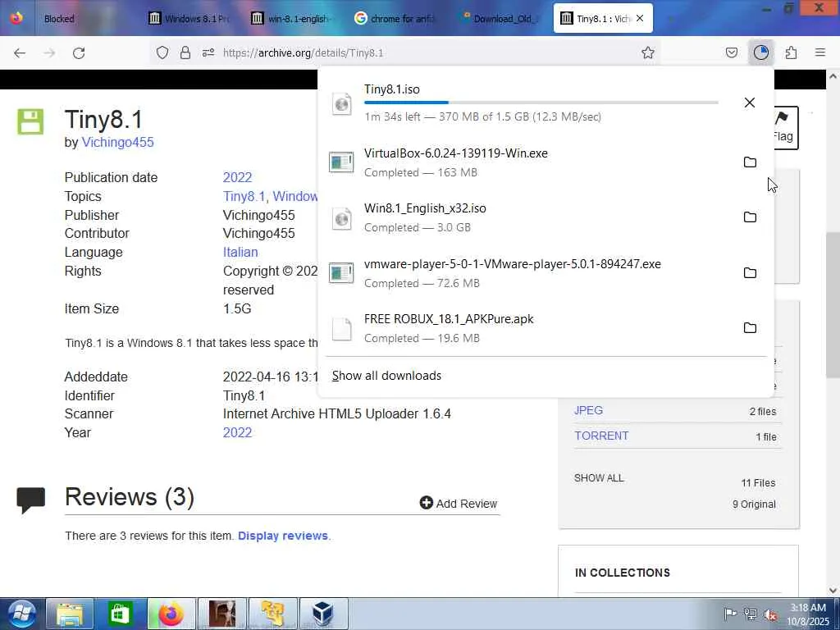The height and width of the screenshot is (630, 840).
Task: Click the Tiny8.1.iso file icon
Action: tap(341, 103)
